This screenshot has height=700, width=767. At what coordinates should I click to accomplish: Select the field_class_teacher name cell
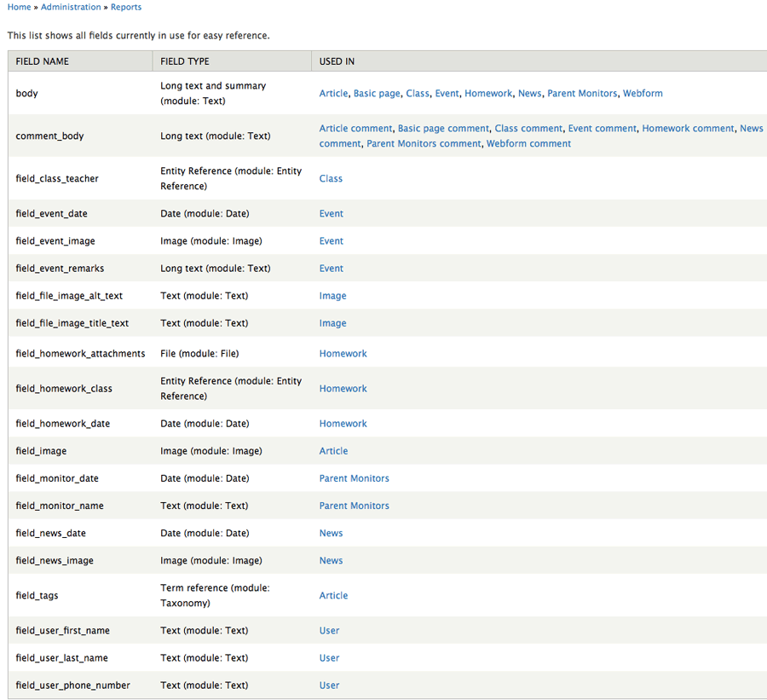coord(80,178)
